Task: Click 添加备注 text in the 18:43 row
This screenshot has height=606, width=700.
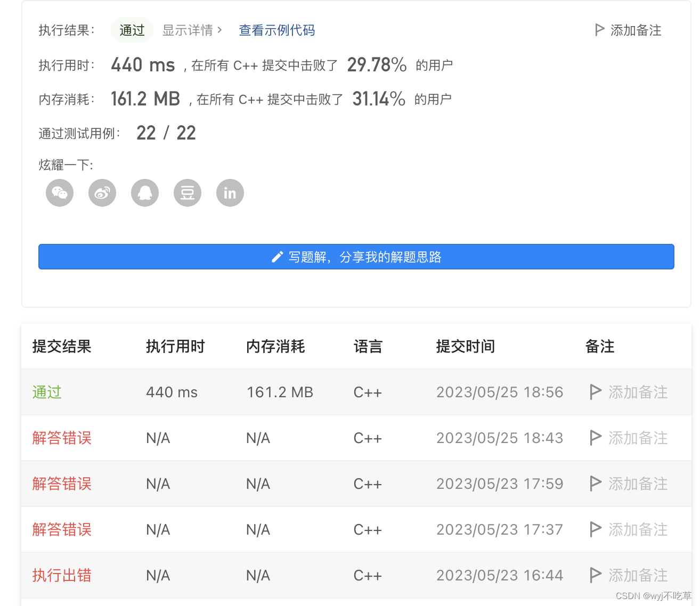Action: pyautogui.click(x=638, y=438)
